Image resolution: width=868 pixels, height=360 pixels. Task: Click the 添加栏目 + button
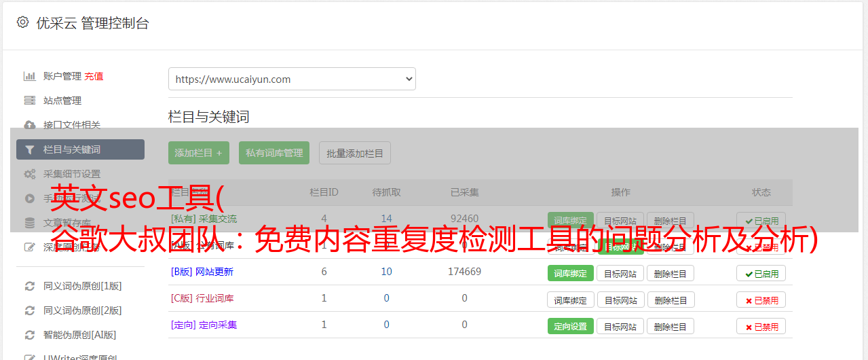(199, 153)
